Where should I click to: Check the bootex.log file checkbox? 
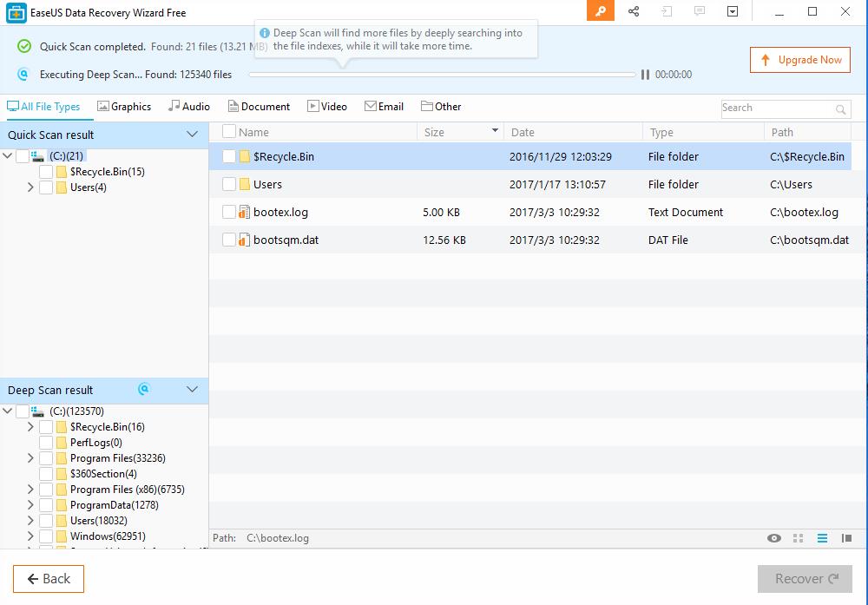point(229,212)
